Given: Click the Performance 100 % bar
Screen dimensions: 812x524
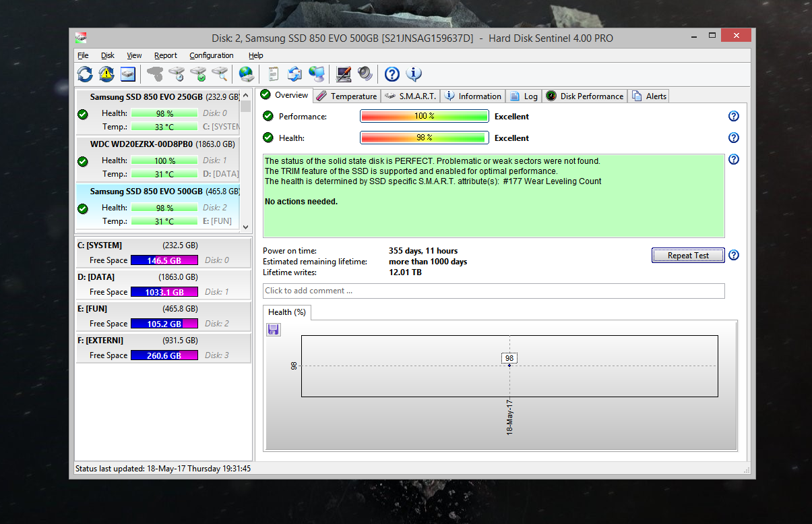Looking at the screenshot, I should pyautogui.click(x=425, y=116).
